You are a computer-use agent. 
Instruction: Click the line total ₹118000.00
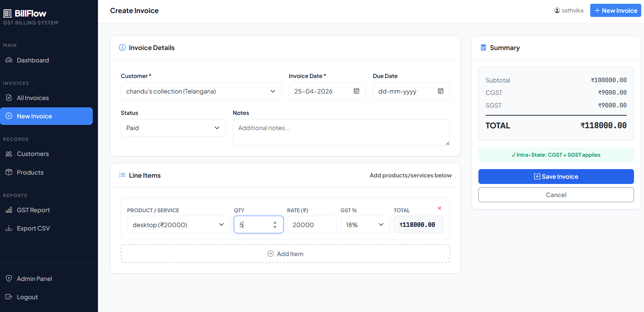pyautogui.click(x=418, y=225)
